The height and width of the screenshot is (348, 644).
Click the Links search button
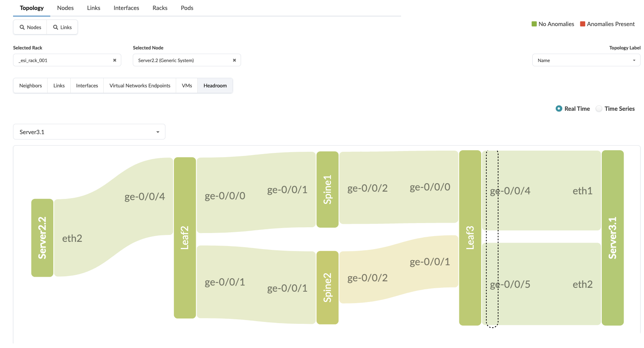62,27
